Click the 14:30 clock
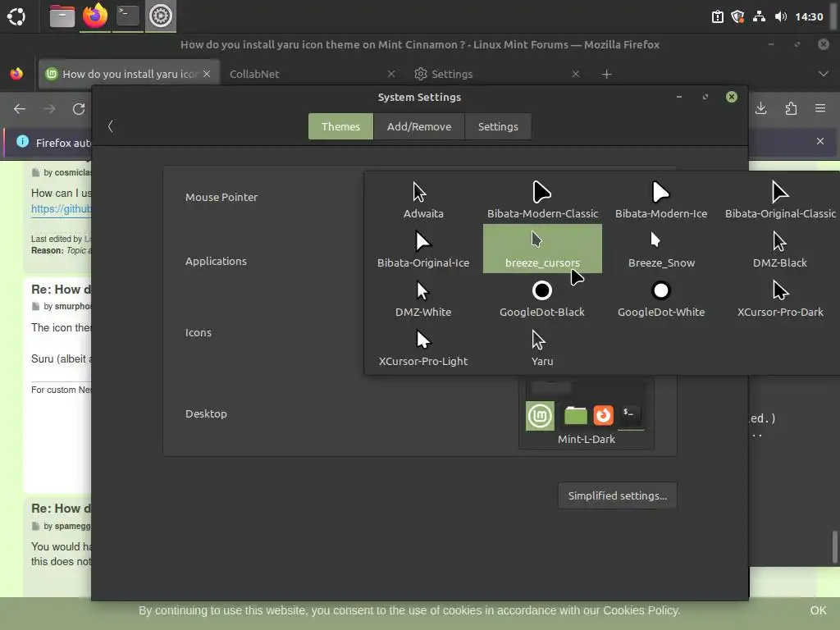 (809, 16)
